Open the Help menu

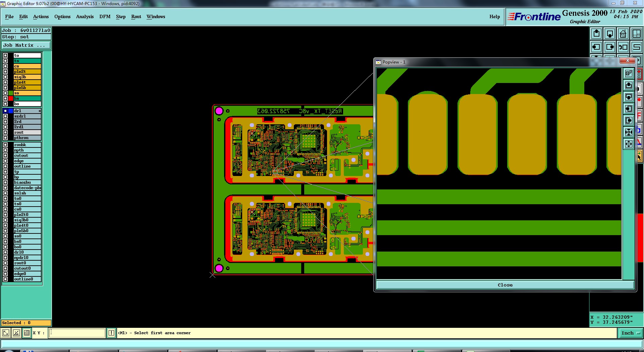[x=494, y=16]
